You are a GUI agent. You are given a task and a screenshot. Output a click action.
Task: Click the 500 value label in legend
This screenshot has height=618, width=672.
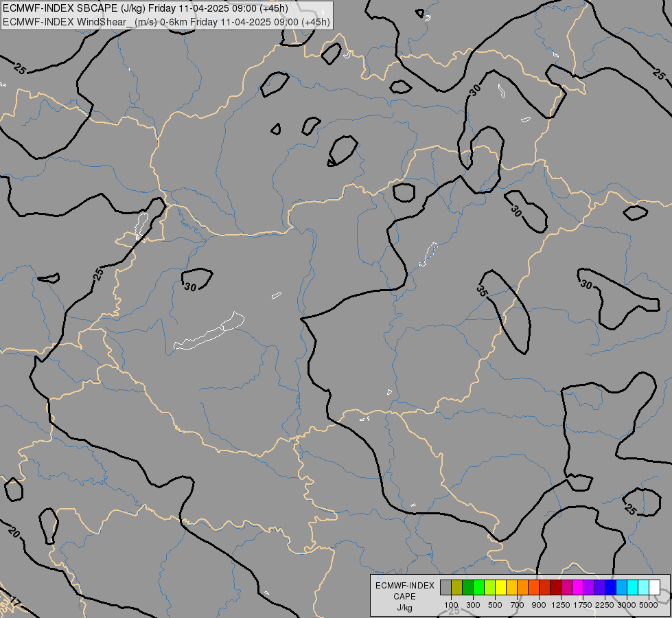click(x=495, y=605)
